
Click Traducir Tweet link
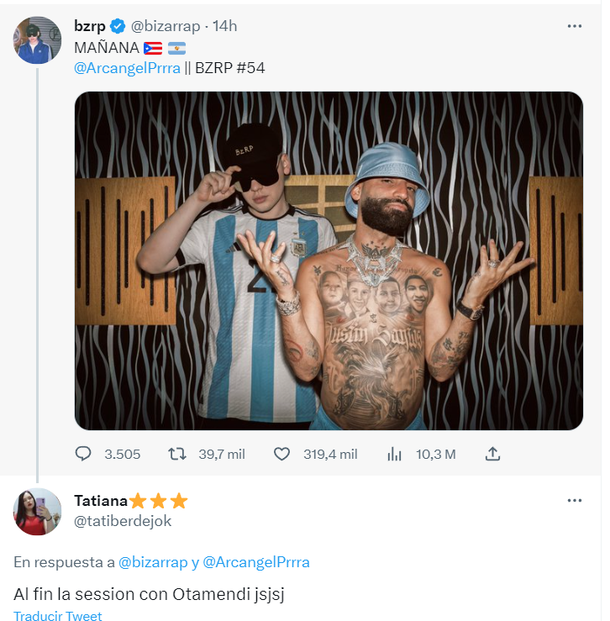pos(58,616)
